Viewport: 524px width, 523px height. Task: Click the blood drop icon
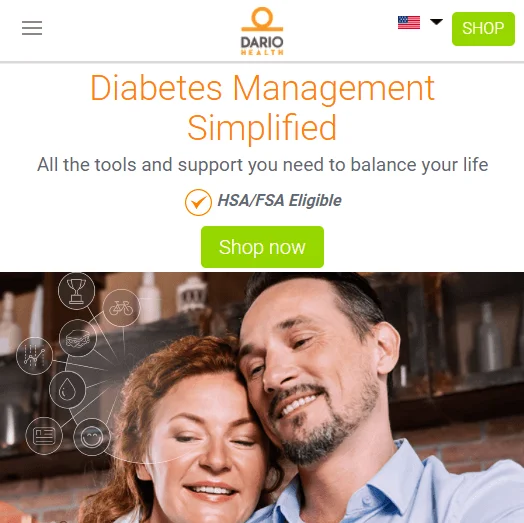coord(68,390)
